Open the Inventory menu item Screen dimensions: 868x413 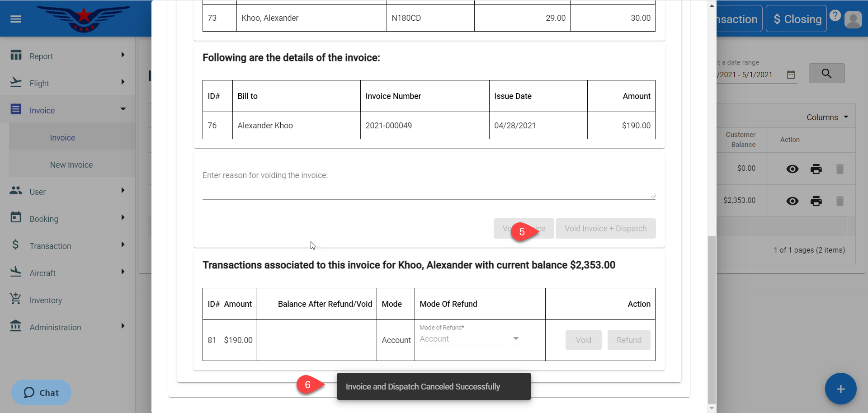pos(46,300)
